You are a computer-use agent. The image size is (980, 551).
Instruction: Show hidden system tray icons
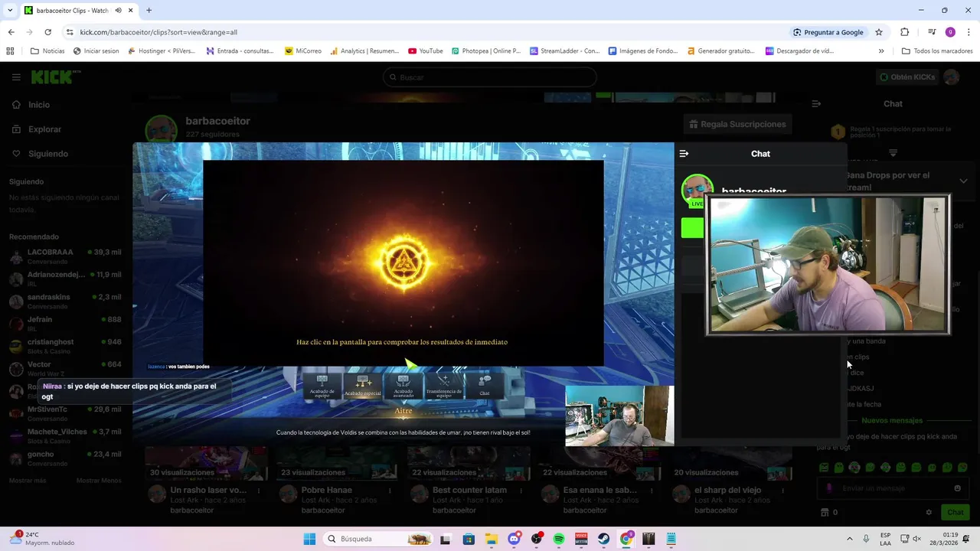(x=849, y=539)
